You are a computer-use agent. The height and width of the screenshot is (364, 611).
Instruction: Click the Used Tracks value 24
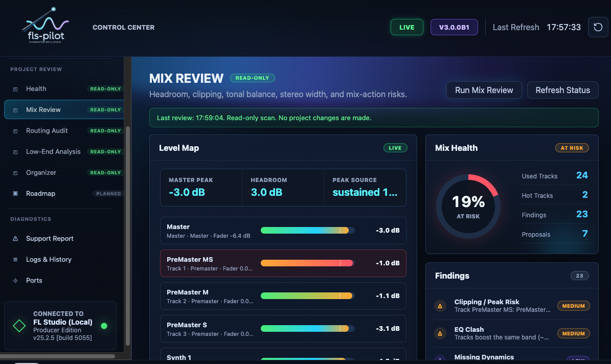coord(582,175)
